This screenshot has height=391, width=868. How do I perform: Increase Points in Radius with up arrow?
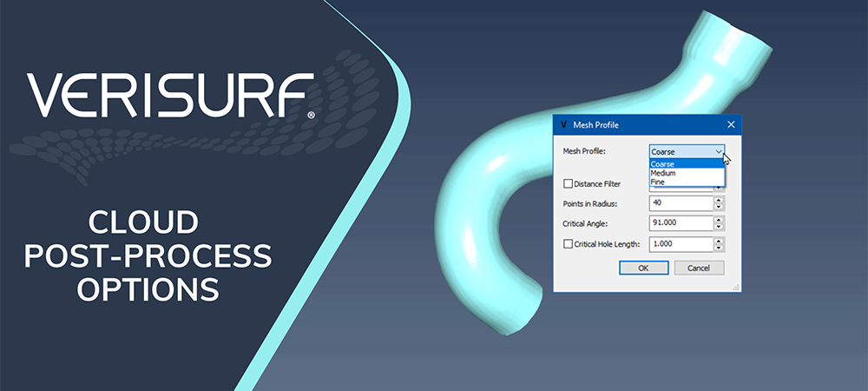click(719, 200)
